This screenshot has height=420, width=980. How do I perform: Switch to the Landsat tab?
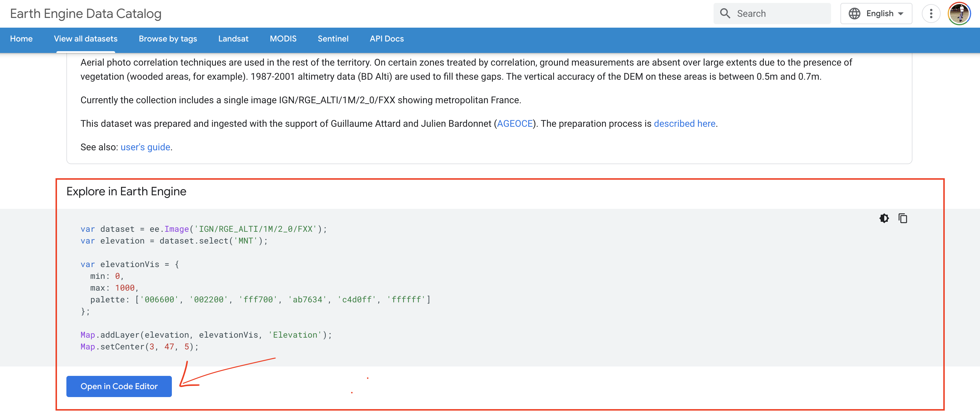(x=233, y=39)
